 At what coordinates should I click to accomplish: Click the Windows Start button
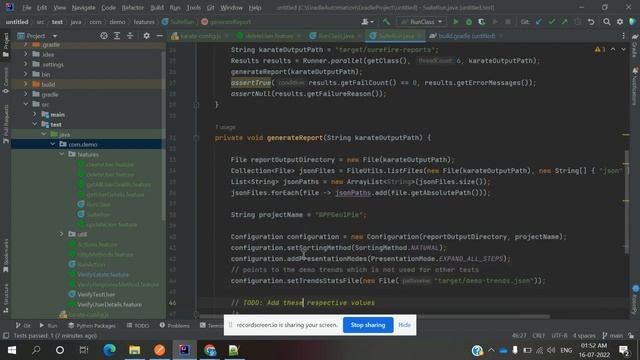click(12, 350)
